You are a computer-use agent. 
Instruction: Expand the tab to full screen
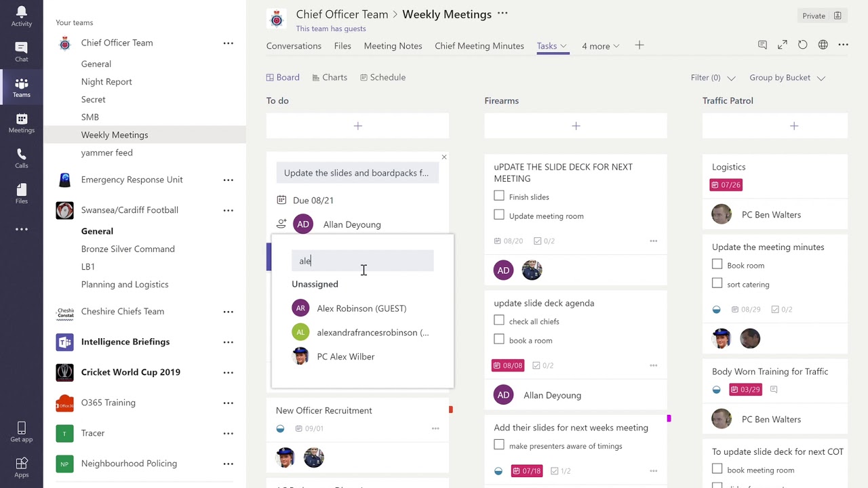click(x=782, y=45)
